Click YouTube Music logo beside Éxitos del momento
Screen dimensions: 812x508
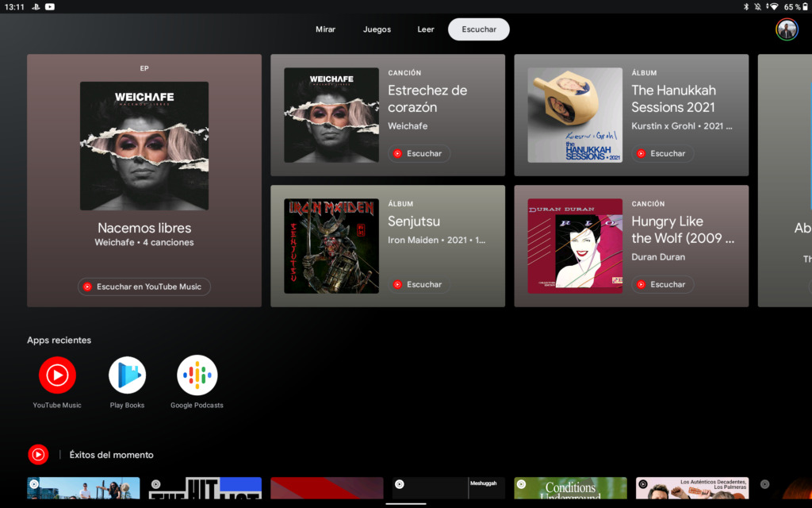point(38,455)
